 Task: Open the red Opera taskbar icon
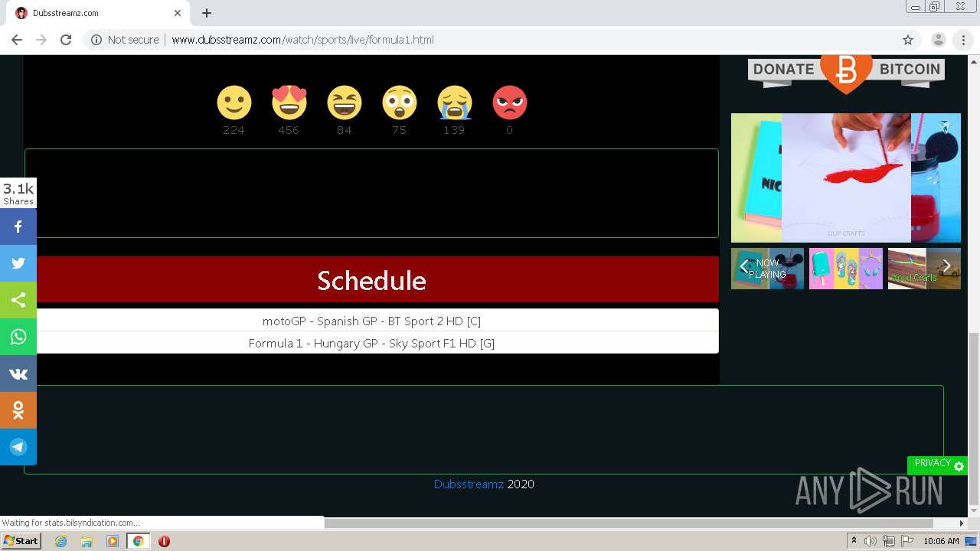coord(164,541)
